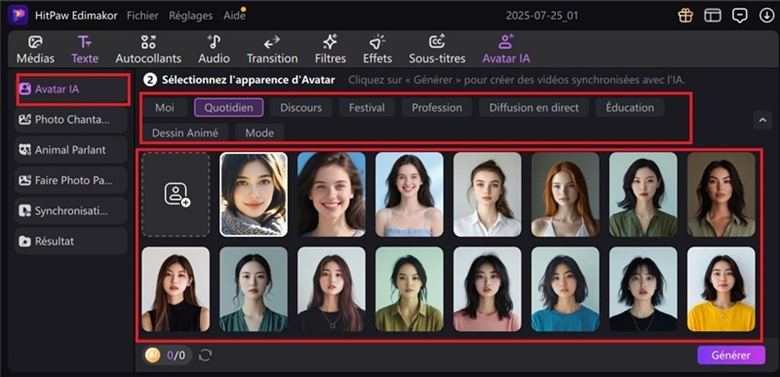This screenshot has width=780, height=377.
Task: Switch to the Éducation category
Action: click(630, 107)
